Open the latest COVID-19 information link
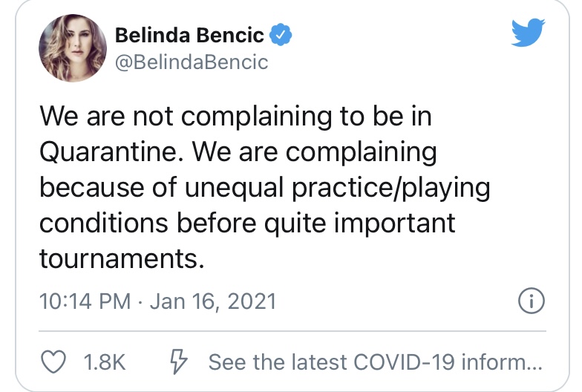582x392 pixels. click(x=375, y=362)
